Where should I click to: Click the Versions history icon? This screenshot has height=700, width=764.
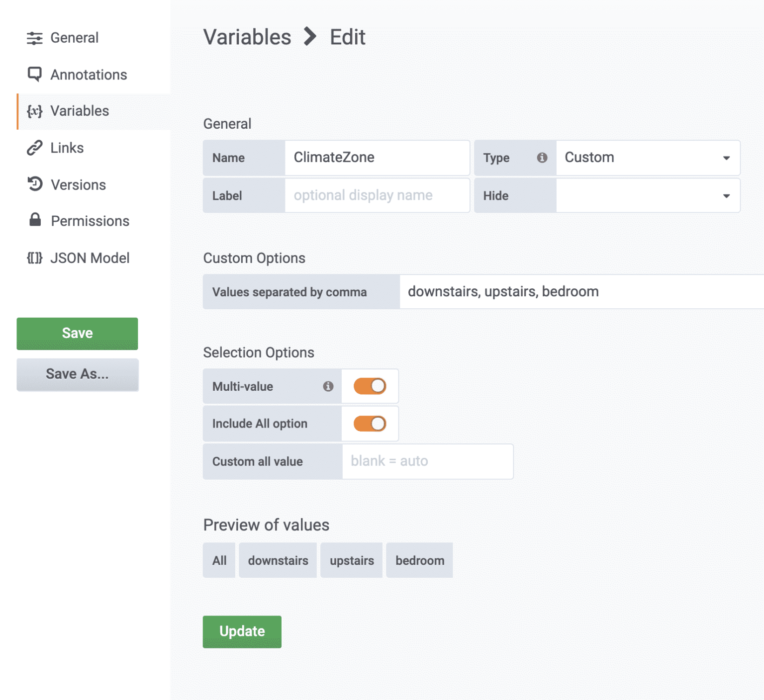click(x=35, y=184)
